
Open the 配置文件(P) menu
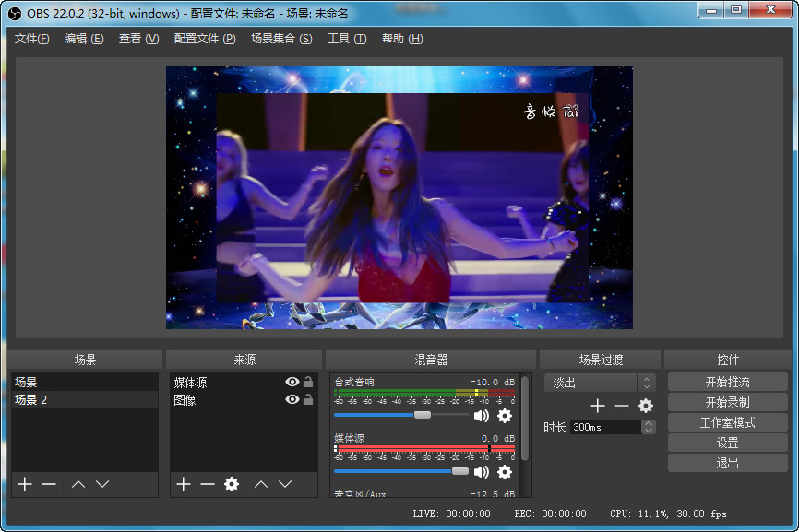[205, 39]
